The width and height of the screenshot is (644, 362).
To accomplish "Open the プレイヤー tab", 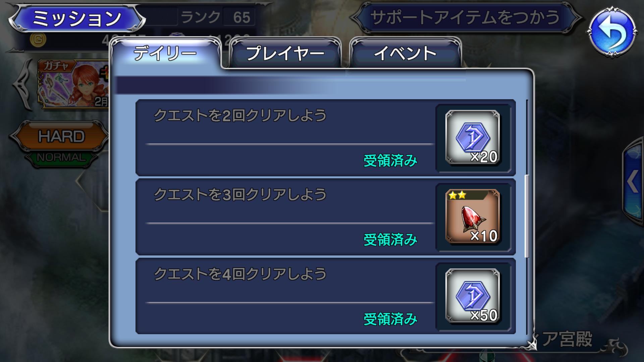I will tap(285, 54).
